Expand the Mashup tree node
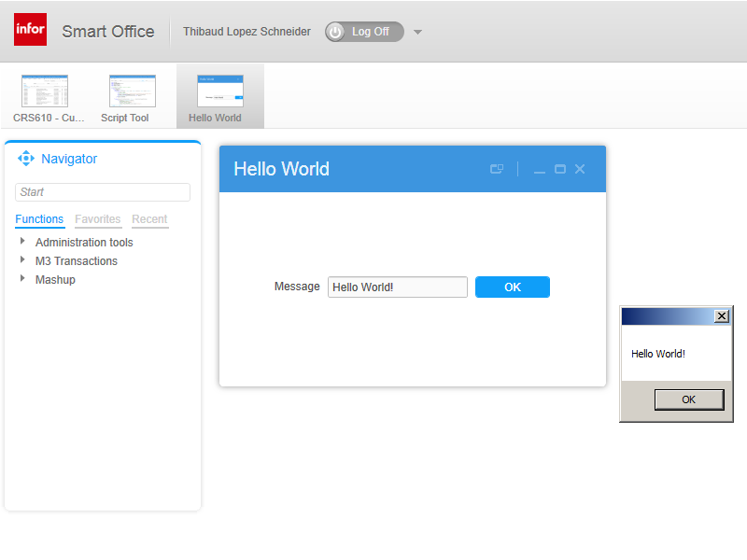The height and width of the screenshot is (560, 747). click(x=22, y=279)
